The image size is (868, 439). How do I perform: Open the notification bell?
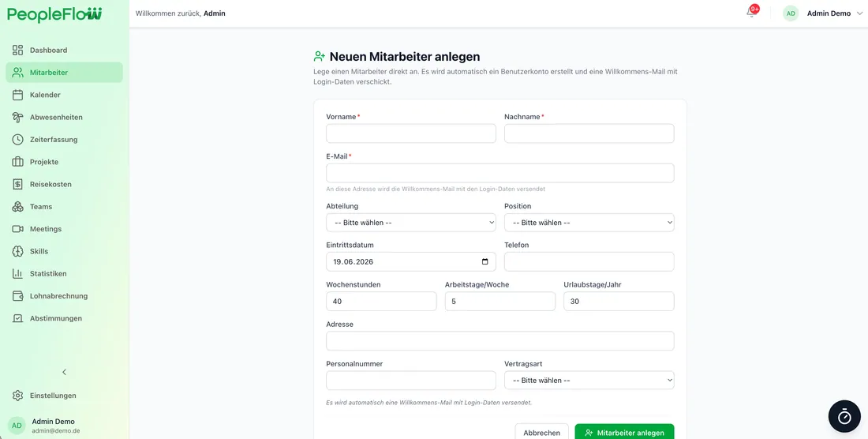(751, 13)
